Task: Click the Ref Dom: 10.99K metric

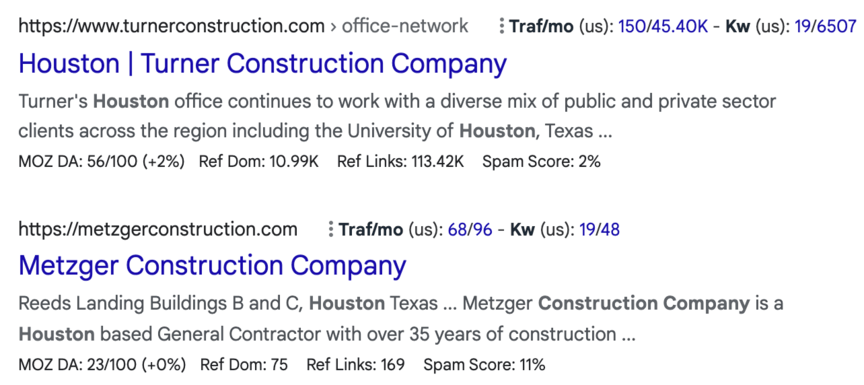Action: pos(258,162)
